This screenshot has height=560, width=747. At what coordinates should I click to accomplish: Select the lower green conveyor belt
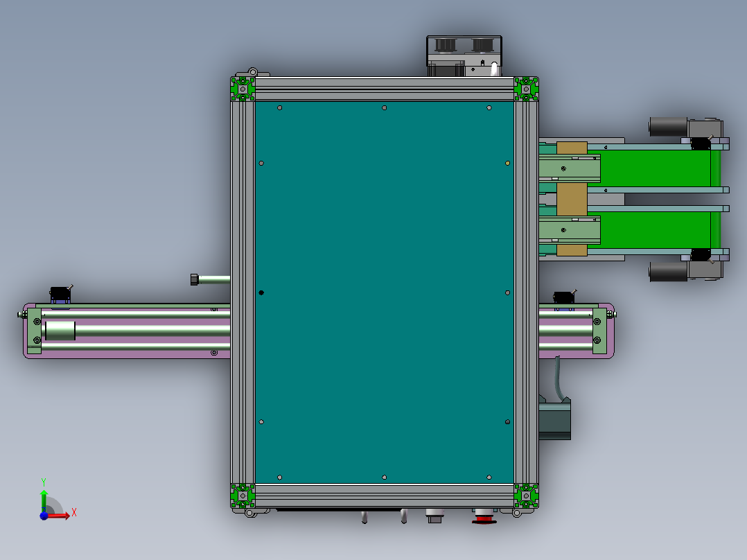(655, 230)
